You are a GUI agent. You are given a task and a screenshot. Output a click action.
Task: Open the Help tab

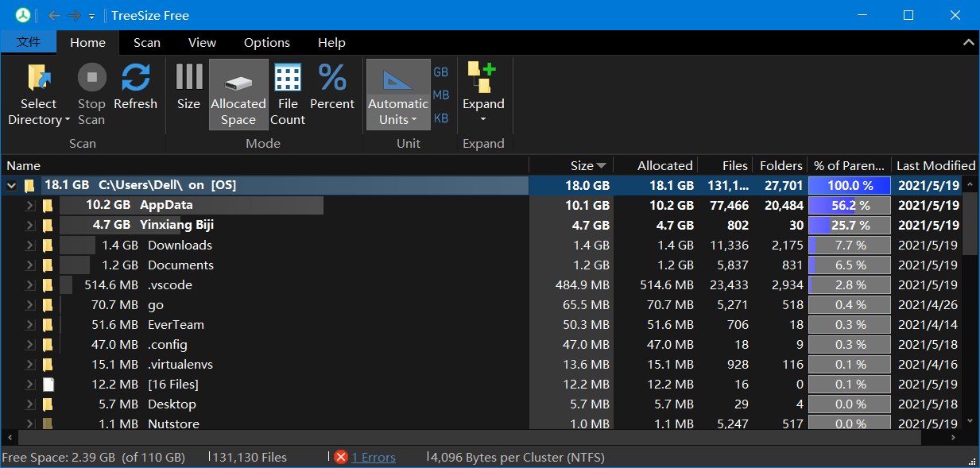tap(331, 43)
